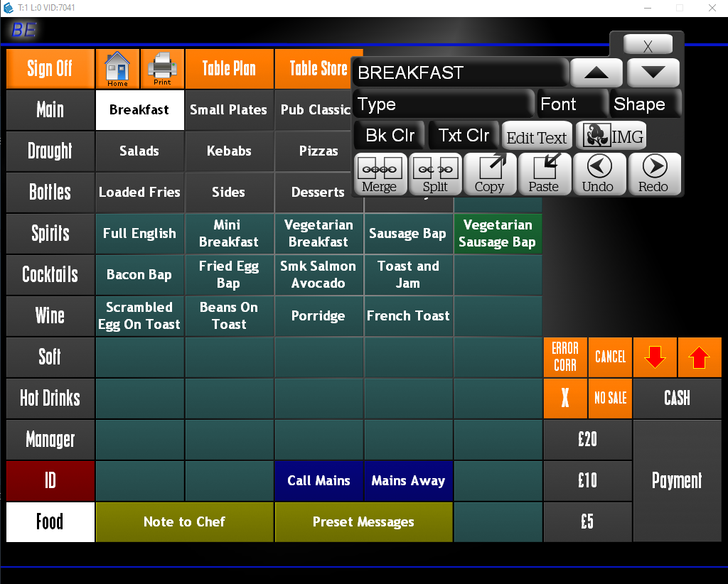This screenshot has height=584, width=728.
Task: Open the Shape option
Action: point(646,104)
